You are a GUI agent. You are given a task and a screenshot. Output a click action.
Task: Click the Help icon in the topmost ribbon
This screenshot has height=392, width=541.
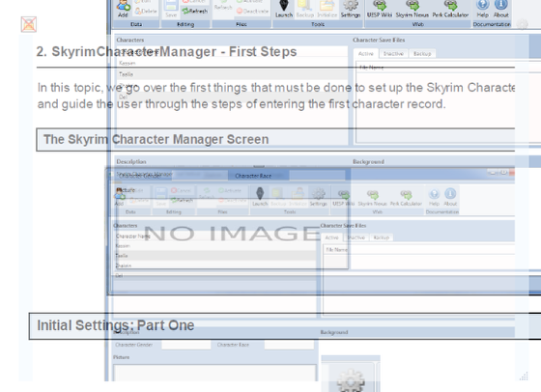pyautogui.click(x=483, y=9)
